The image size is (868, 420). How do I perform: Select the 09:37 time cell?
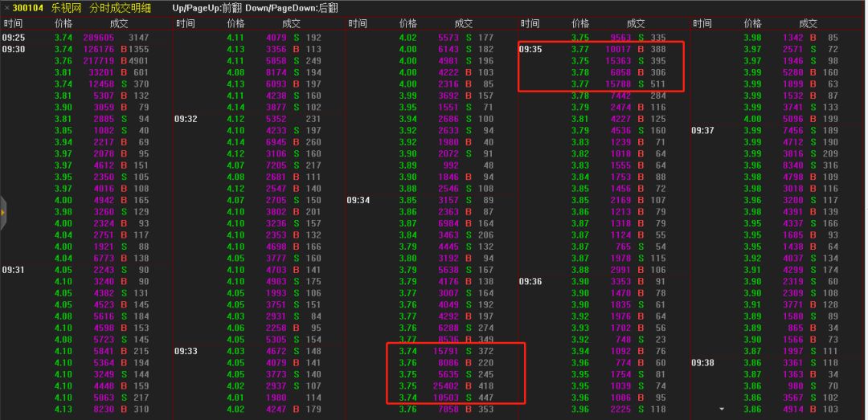point(702,130)
